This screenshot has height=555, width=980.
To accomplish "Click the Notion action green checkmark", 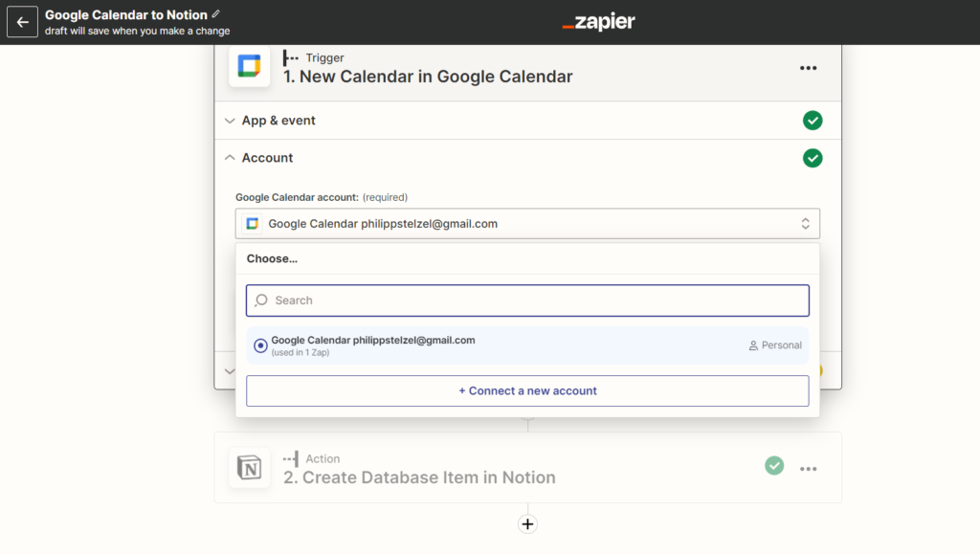I will tap(774, 466).
